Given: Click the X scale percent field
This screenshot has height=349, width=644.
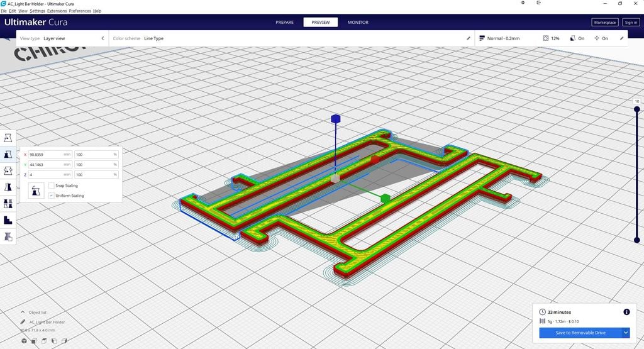Looking at the screenshot, I should [x=96, y=155].
